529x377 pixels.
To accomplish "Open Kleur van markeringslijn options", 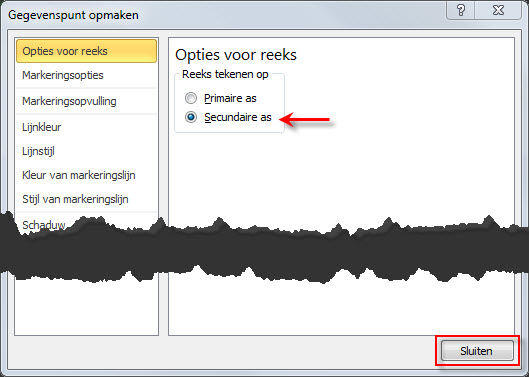I will (x=86, y=175).
